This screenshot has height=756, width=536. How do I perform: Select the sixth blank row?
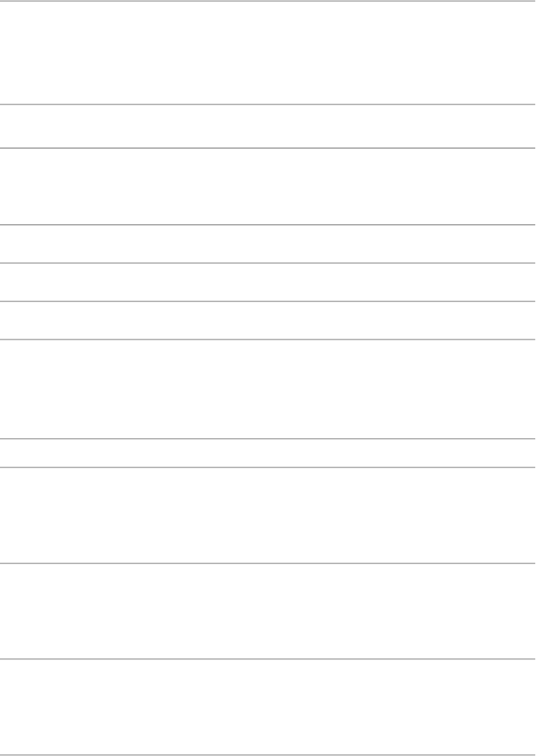267,320
